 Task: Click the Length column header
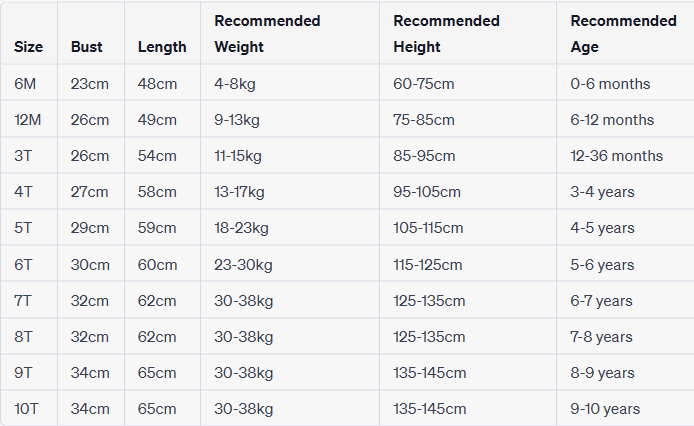pos(162,47)
